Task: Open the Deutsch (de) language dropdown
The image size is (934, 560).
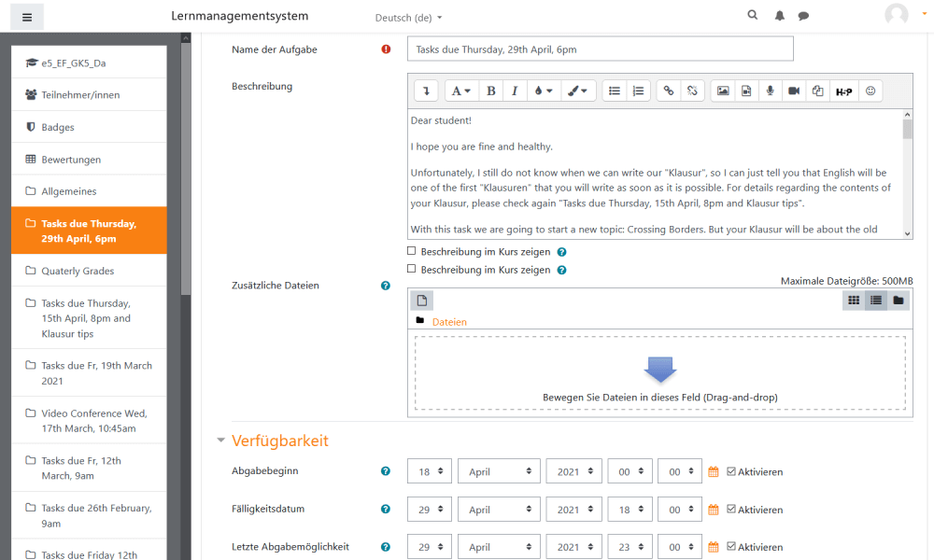Action: (x=408, y=18)
